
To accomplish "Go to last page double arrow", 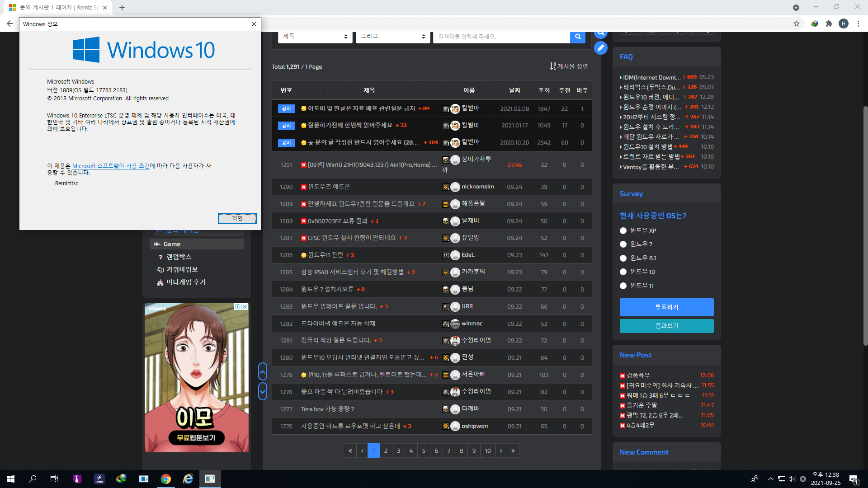I will pos(513,450).
